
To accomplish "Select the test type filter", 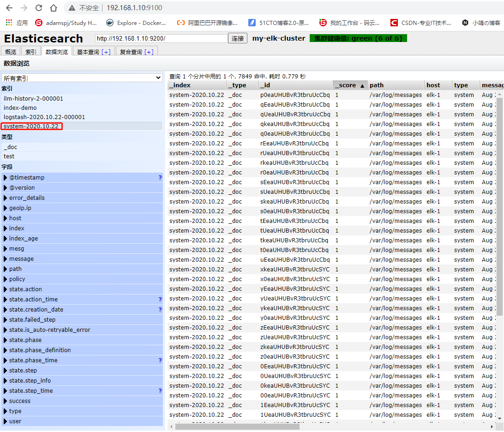I will point(82,156).
